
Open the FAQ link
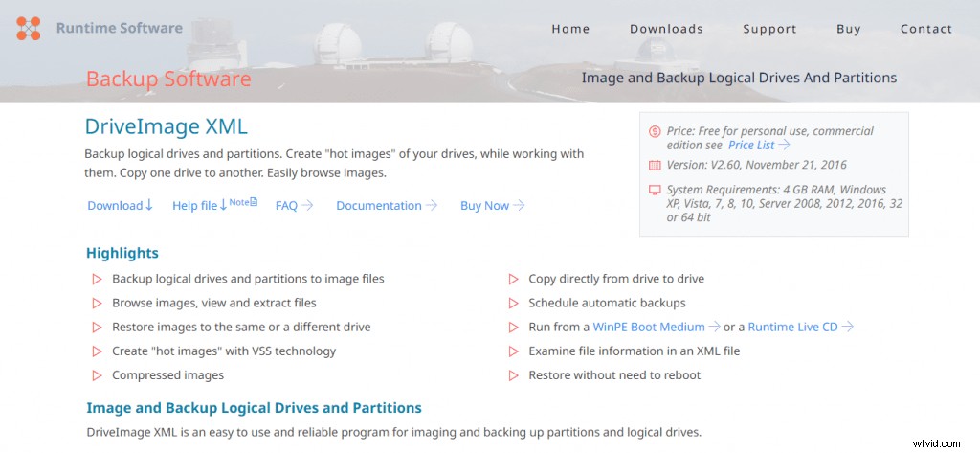[x=287, y=206]
